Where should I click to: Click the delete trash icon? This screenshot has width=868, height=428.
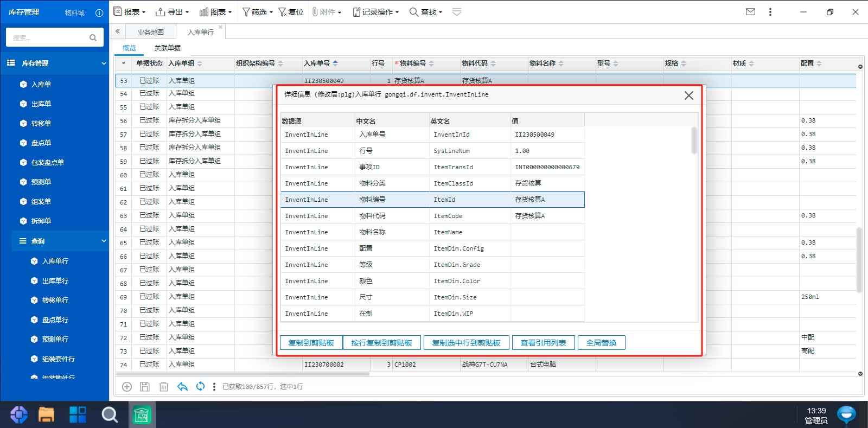(x=164, y=387)
